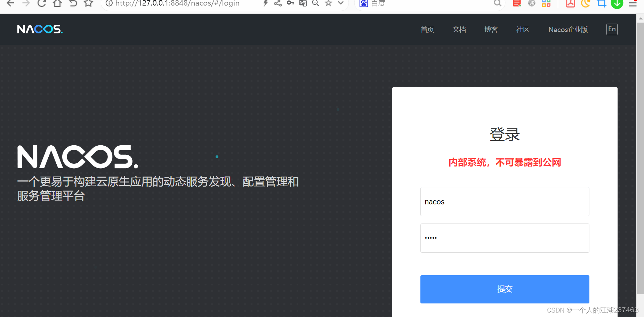
Task: Add favorite with address bar star
Action: tap(328, 3)
